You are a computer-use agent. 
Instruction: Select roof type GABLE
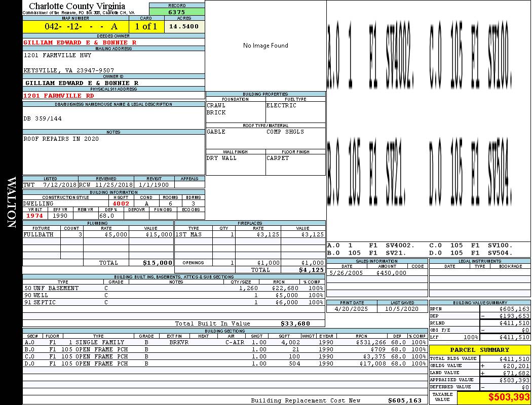coord(216,132)
